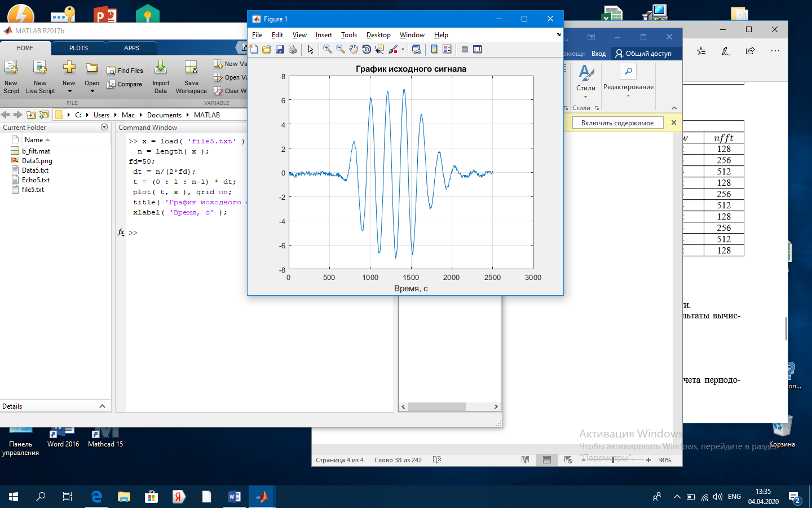Toggle the Zoom Out tool
This screenshot has height=508, width=812.
(340, 50)
